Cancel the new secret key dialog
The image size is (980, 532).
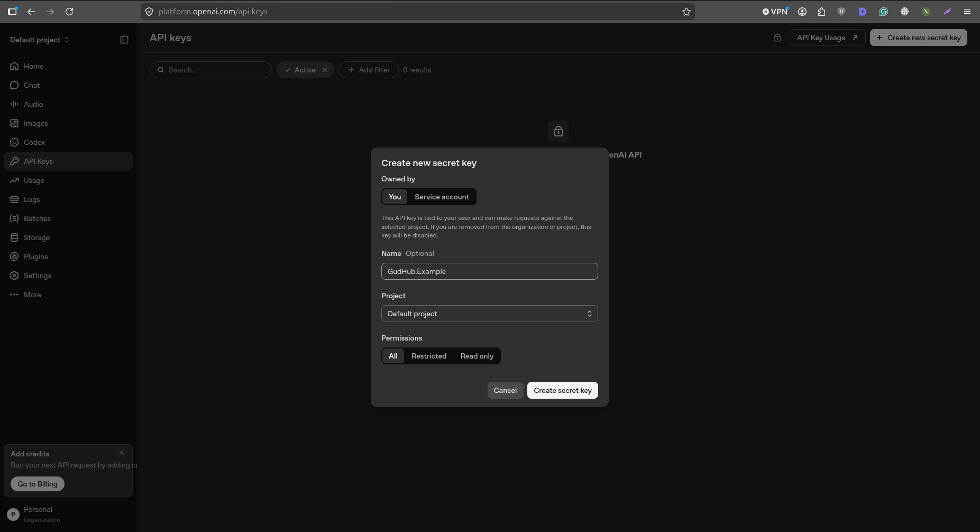(505, 390)
